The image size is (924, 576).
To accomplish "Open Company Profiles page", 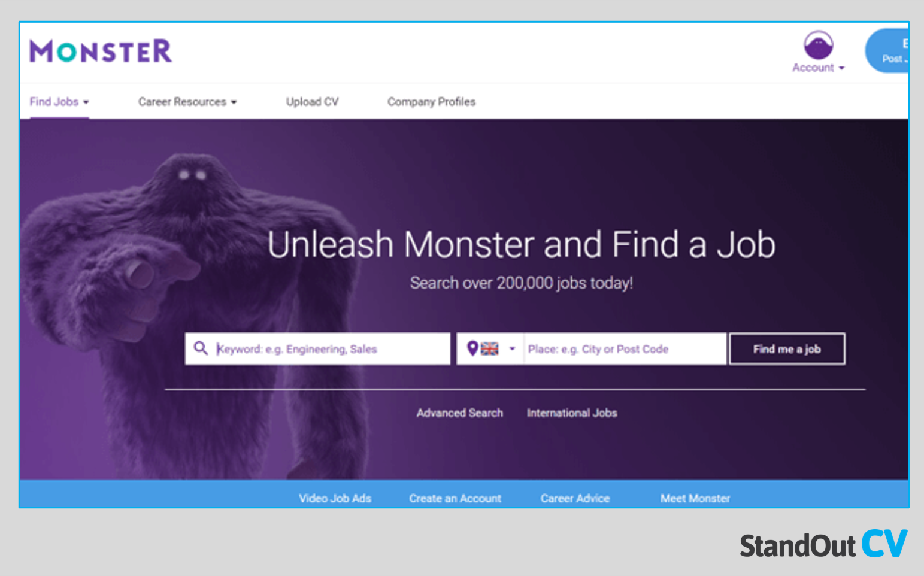I will point(431,102).
